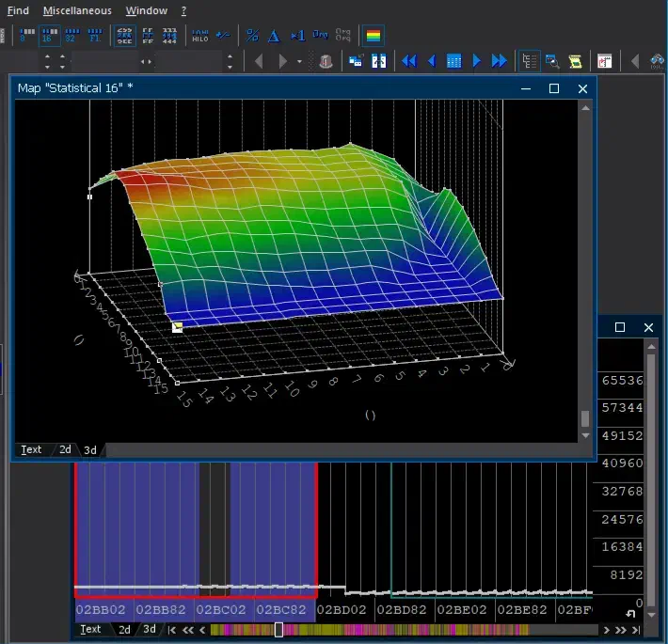
Task: Select the 32-bit data view icon
Action: pyautogui.click(x=72, y=36)
